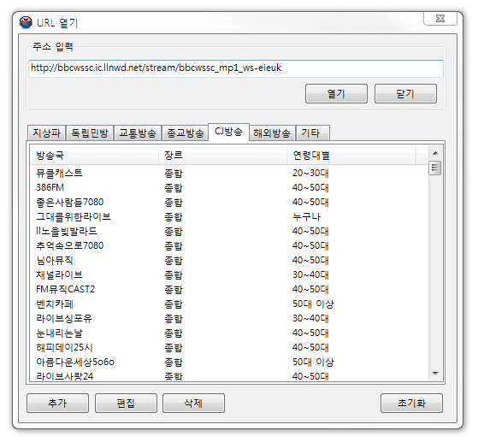Screen dimensions: 478x448
Task: Click 20~30대 in the 뮤클캐스트 row
Action: [x=310, y=173]
